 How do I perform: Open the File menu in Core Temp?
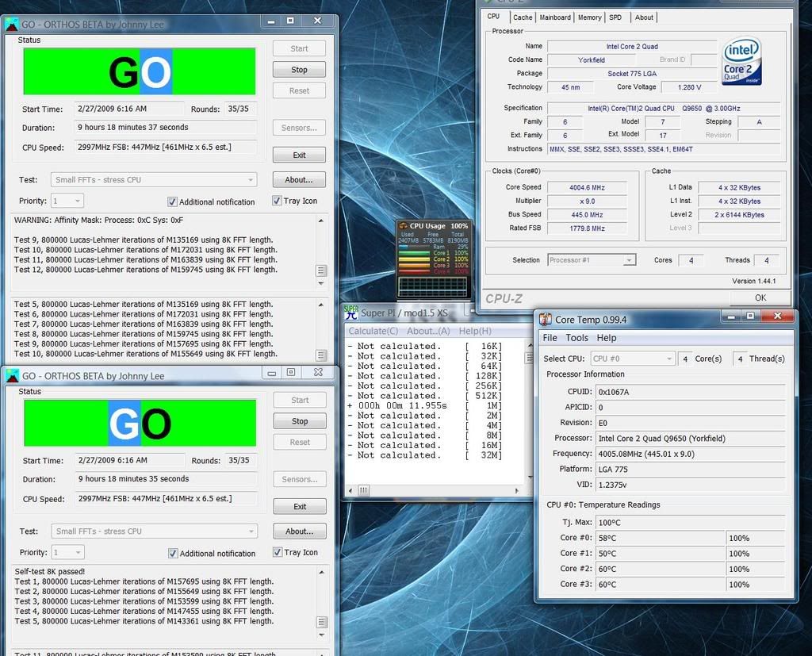550,338
